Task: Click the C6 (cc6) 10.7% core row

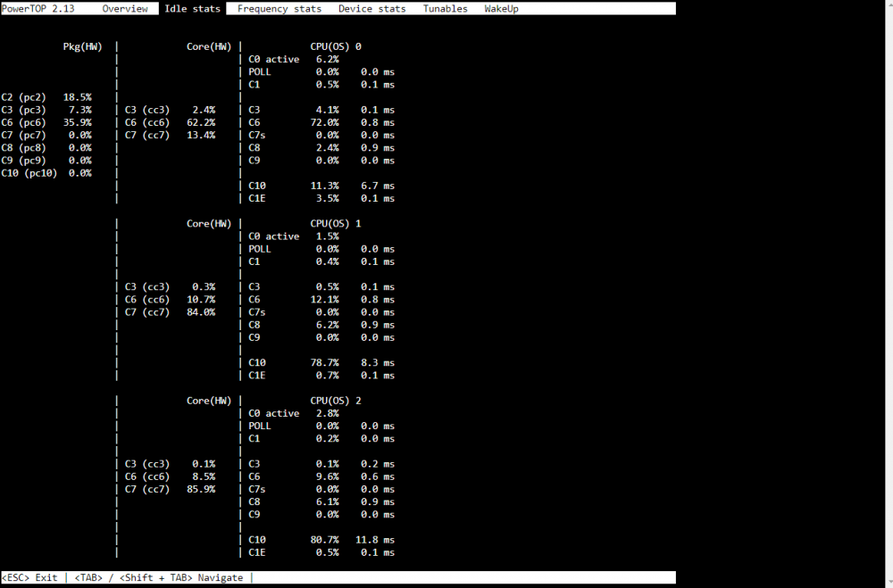Action: (170, 300)
